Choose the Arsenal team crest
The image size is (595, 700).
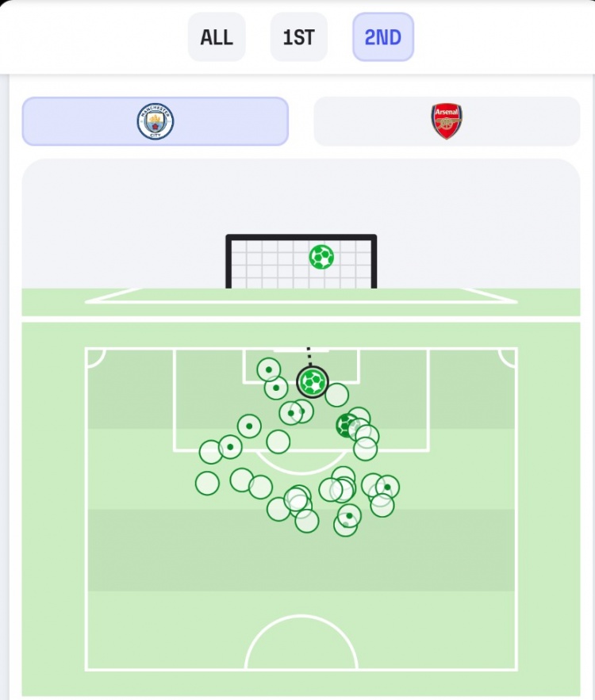447,121
